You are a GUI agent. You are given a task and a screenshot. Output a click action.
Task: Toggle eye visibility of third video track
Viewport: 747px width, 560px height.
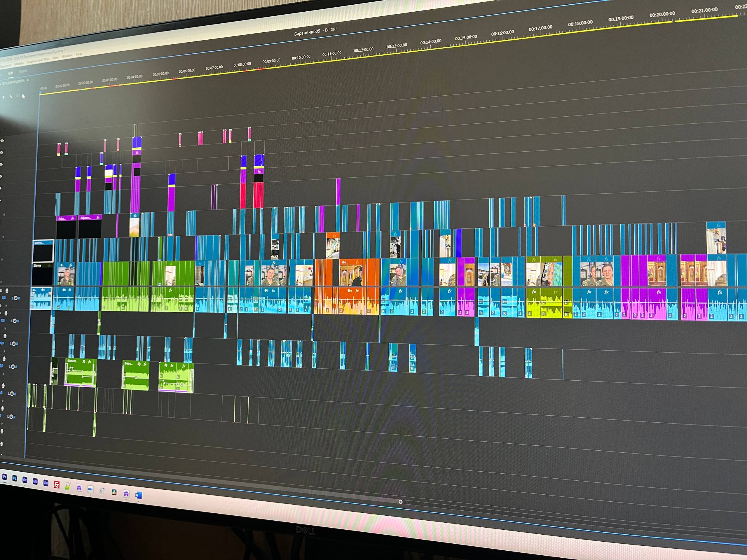2,164
